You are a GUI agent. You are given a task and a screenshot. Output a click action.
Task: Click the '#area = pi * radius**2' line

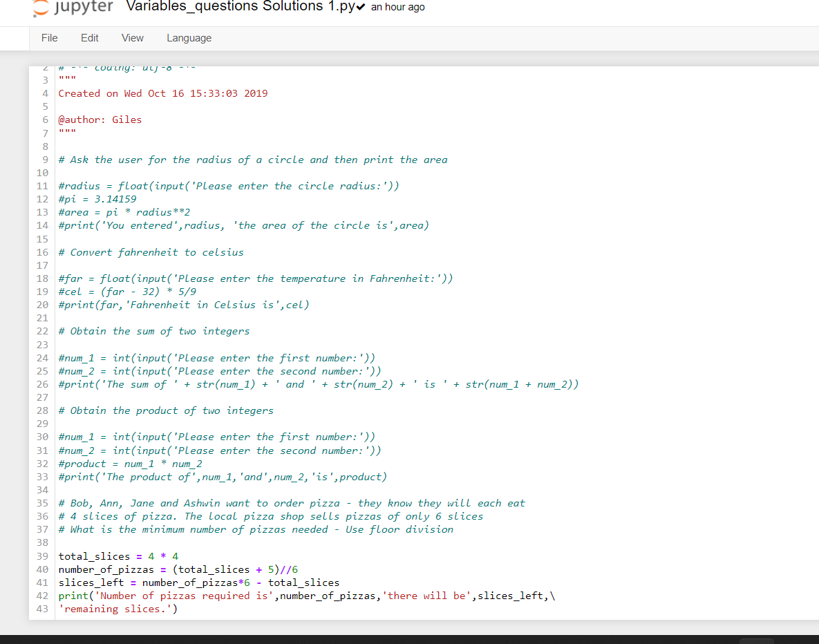click(124, 212)
